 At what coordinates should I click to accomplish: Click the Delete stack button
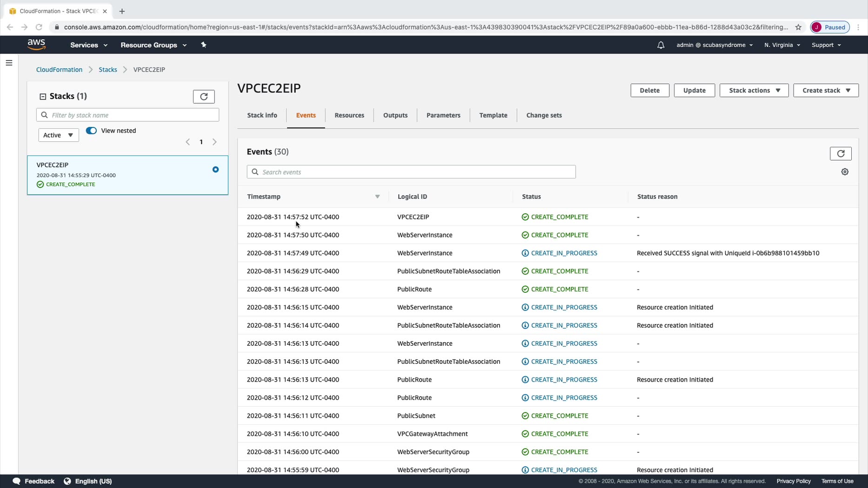coord(649,90)
